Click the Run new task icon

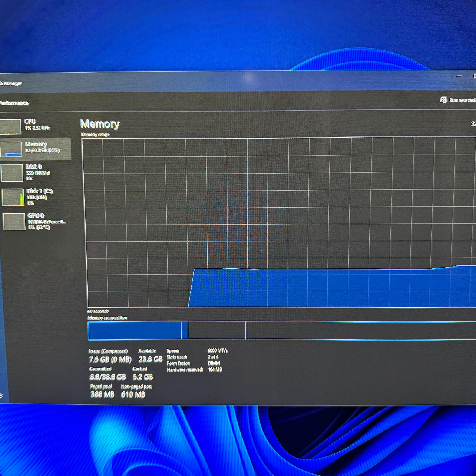[x=443, y=100]
